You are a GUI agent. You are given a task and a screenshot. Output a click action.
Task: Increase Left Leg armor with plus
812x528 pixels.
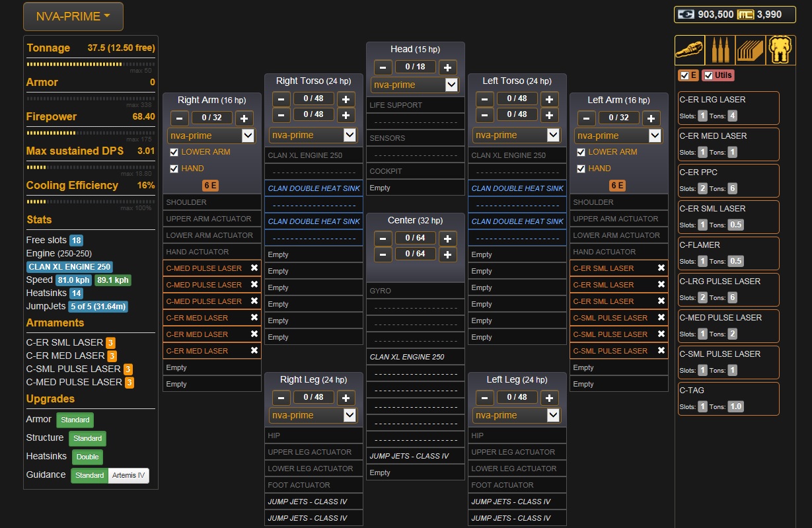click(x=549, y=398)
